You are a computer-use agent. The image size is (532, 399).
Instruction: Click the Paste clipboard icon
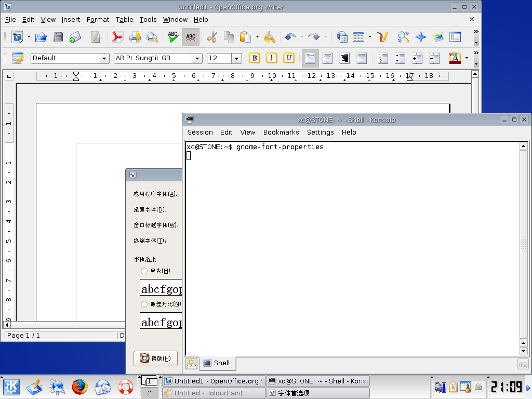pos(245,37)
